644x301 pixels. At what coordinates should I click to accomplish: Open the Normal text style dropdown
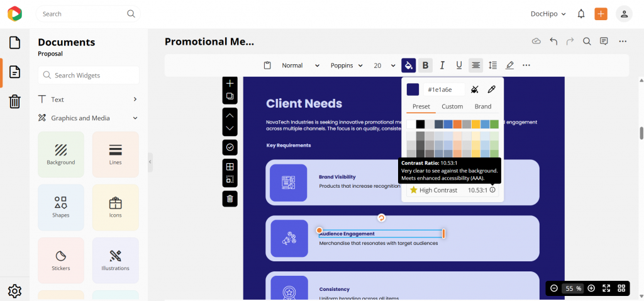click(300, 65)
